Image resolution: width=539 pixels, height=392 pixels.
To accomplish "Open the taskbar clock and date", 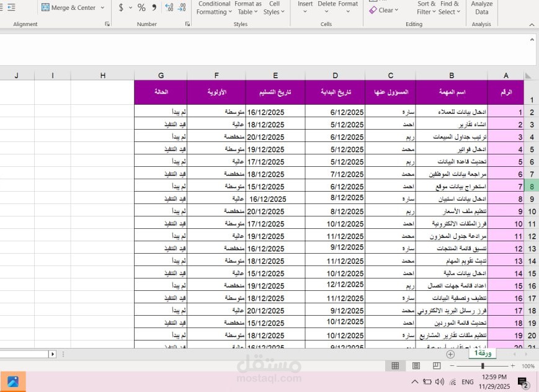I will coord(494,381).
